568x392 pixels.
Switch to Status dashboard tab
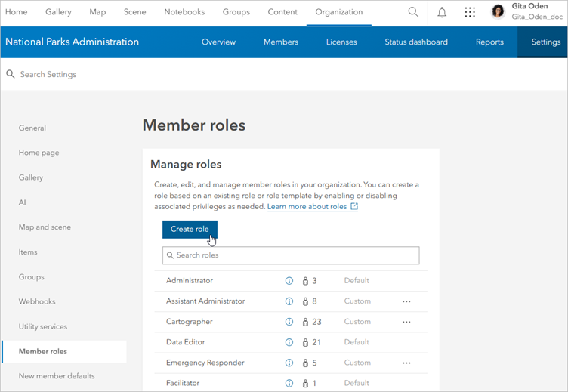point(416,42)
